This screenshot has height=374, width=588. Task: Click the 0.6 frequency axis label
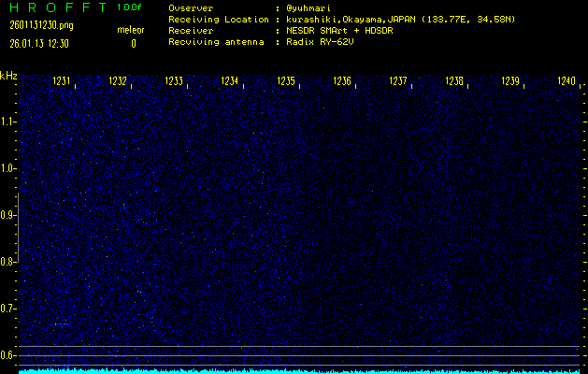[x=8, y=355]
